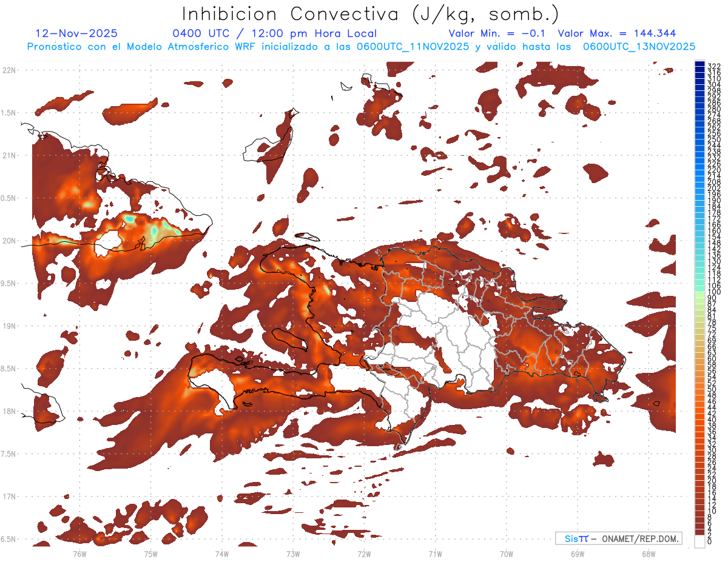The image size is (728, 562).
Task: Click the title "Inhibicion Convectiva (J/kg, somb.)"
Action: [371, 14]
